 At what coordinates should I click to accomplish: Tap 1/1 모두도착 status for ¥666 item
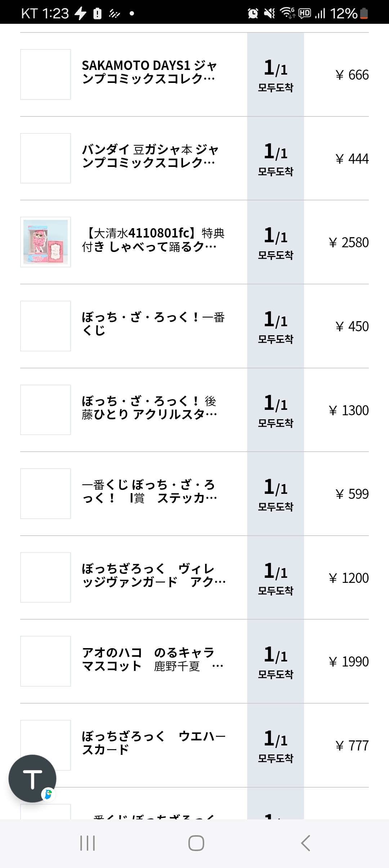tap(276, 75)
